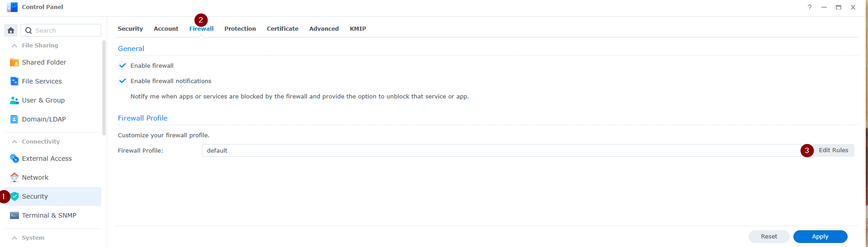Expand the System section chevron

coord(14,238)
